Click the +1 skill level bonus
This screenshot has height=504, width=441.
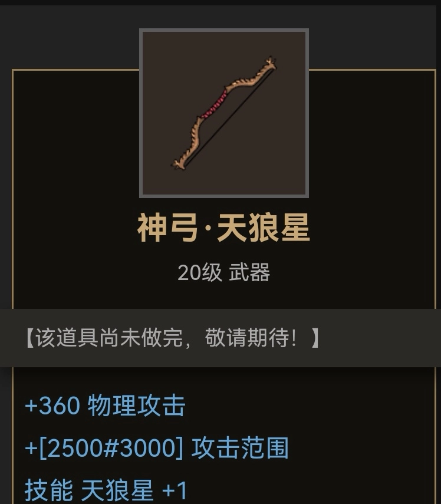tap(175, 490)
